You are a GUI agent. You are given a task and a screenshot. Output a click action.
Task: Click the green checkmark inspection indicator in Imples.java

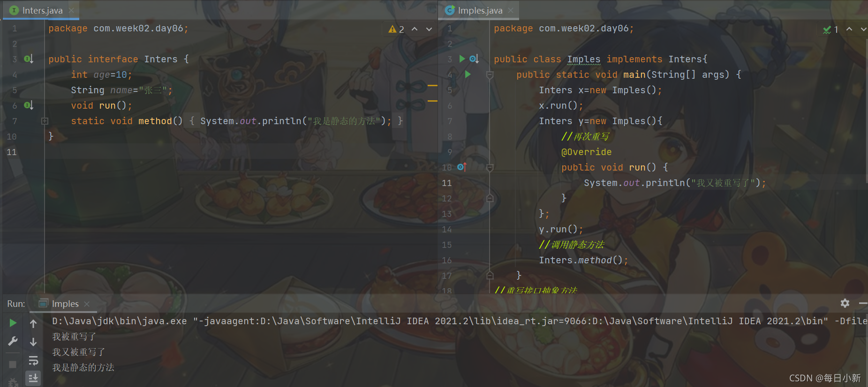[x=827, y=30]
